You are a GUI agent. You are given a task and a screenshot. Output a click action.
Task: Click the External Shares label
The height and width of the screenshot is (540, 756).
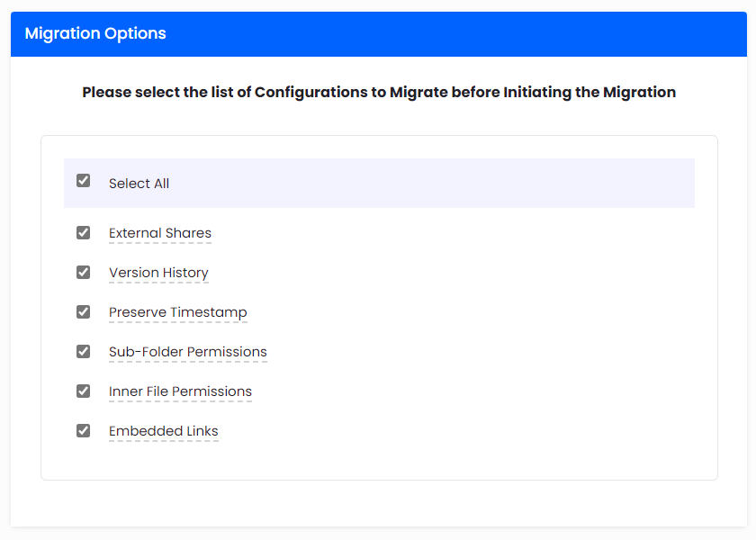coord(160,233)
